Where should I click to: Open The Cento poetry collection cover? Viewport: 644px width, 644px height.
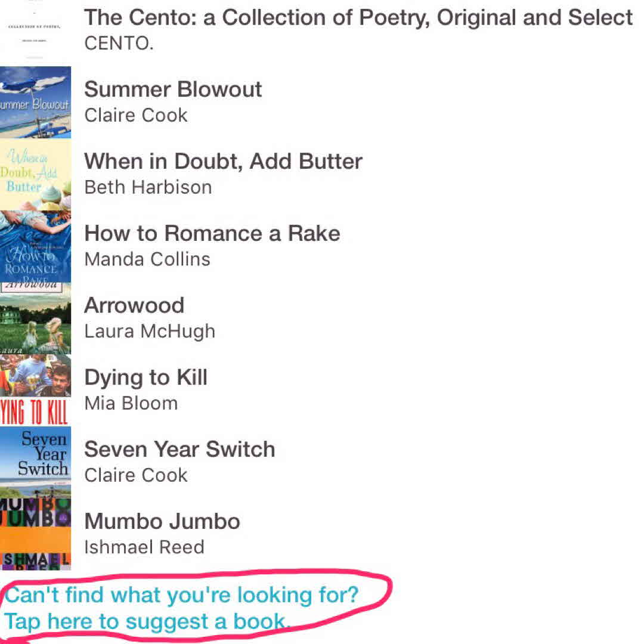click(x=35, y=30)
